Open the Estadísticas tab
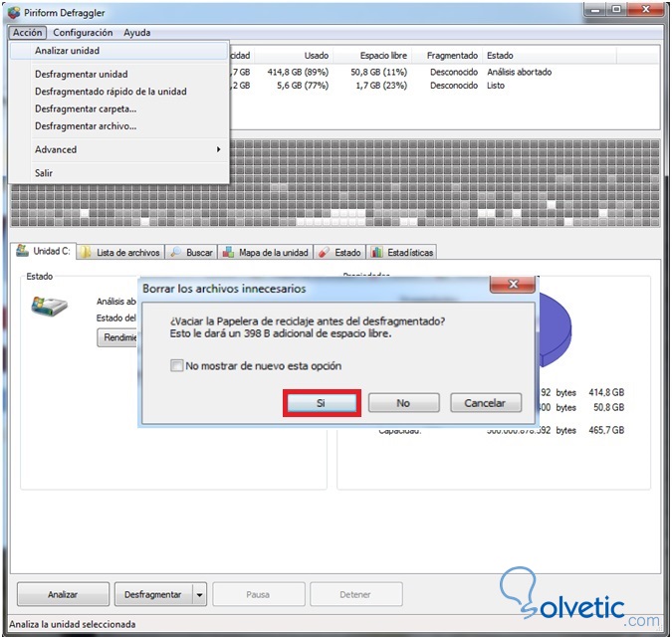Viewport: 672px width, 639px height. coord(402,252)
